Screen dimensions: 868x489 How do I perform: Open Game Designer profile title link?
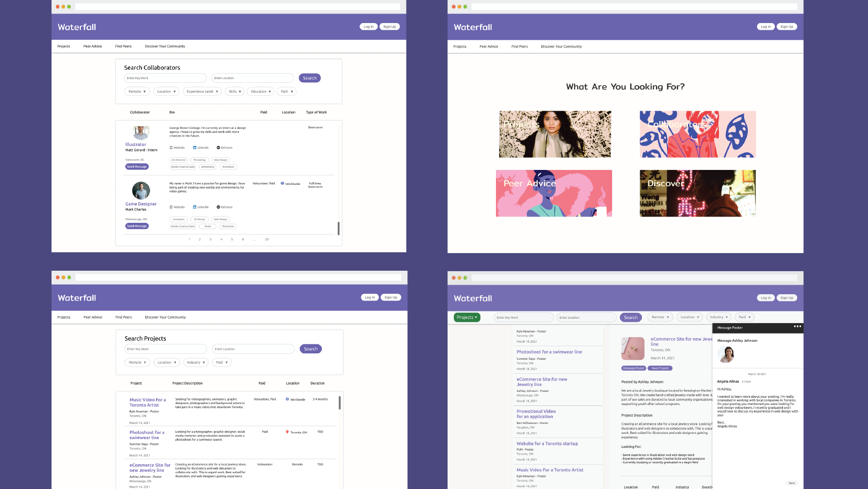point(141,204)
